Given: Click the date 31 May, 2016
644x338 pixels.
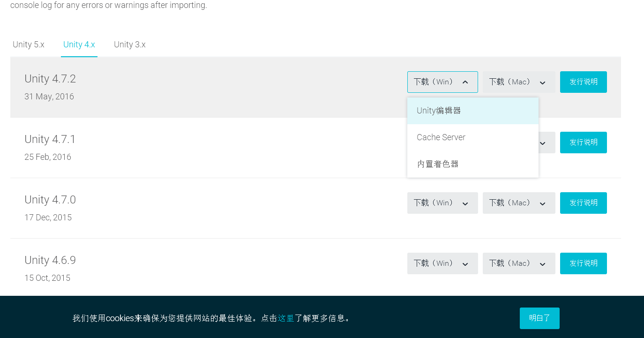Looking at the screenshot, I should [x=49, y=97].
